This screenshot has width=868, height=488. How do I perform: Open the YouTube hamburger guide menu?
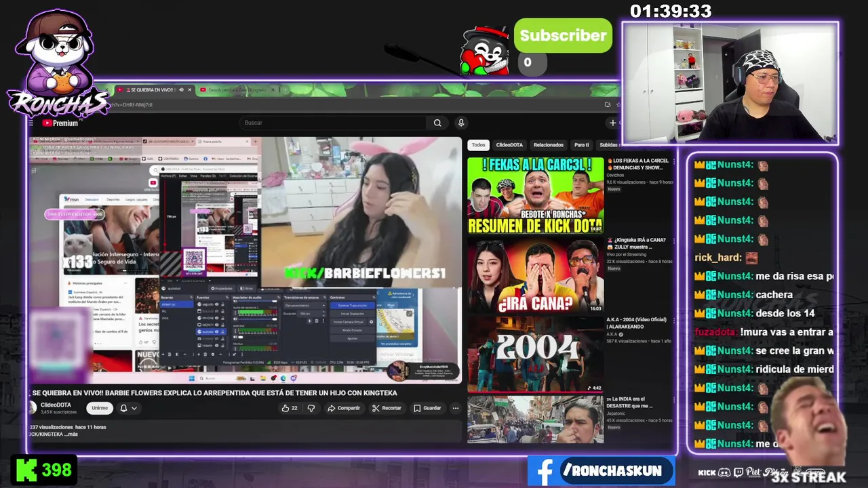click(x=31, y=123)
